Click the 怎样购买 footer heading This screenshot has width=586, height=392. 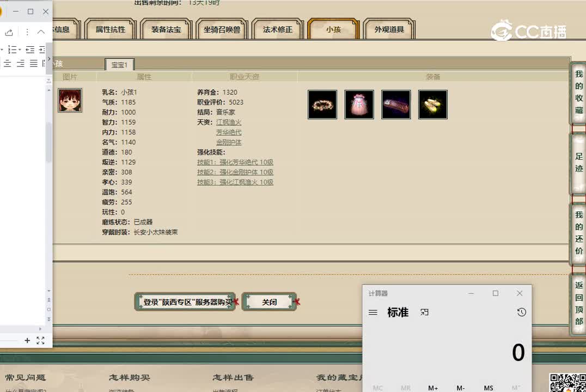129,377
